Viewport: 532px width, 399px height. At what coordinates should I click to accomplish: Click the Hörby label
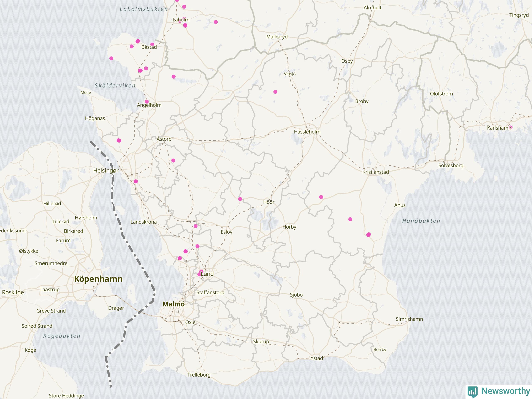click(x=289, y=227)
